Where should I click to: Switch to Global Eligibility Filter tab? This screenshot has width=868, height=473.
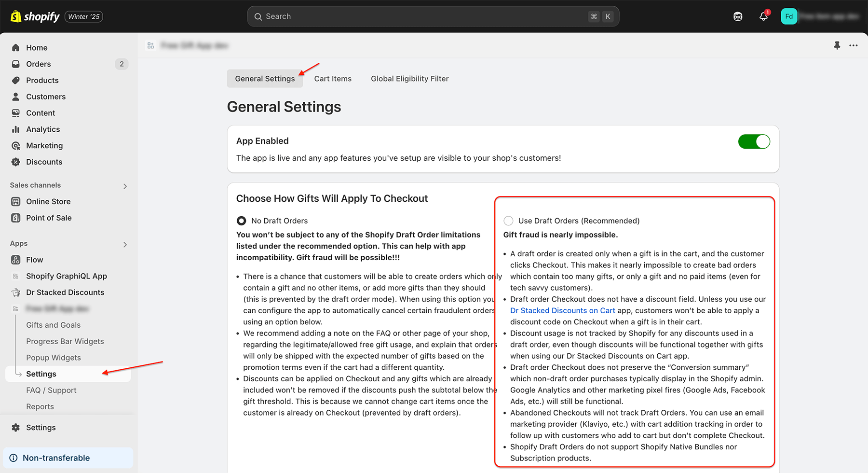click(410, 79)
